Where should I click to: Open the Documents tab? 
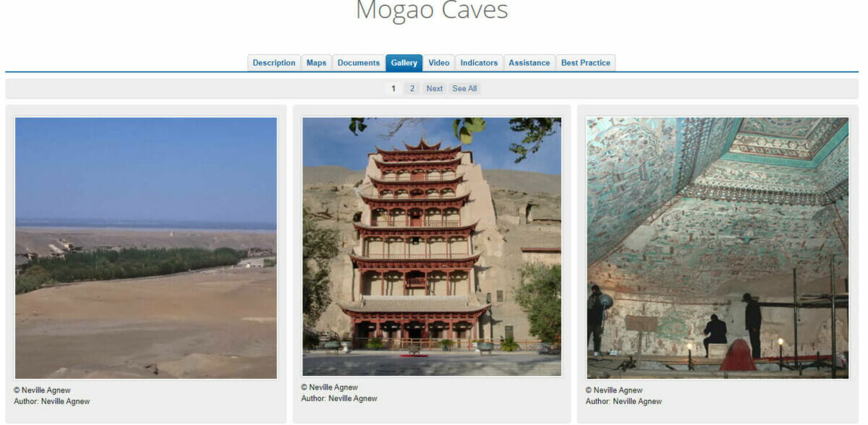coord(358,63)
